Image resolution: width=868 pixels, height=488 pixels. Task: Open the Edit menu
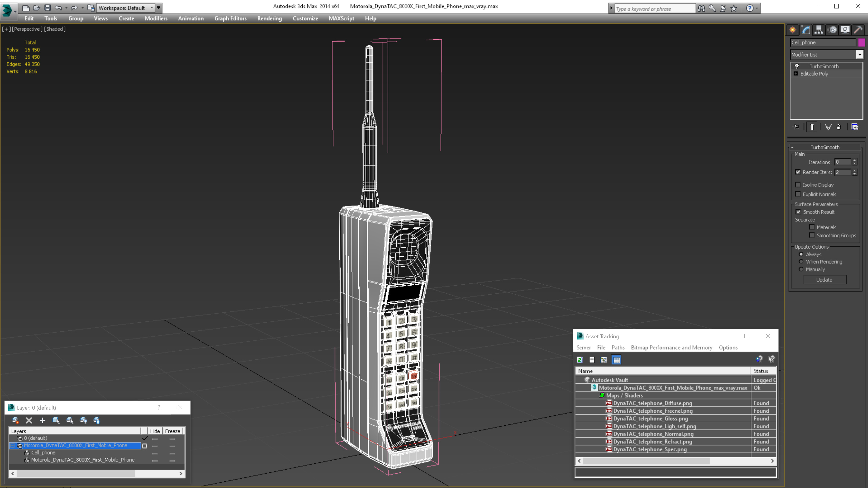(x=29, y=18)
